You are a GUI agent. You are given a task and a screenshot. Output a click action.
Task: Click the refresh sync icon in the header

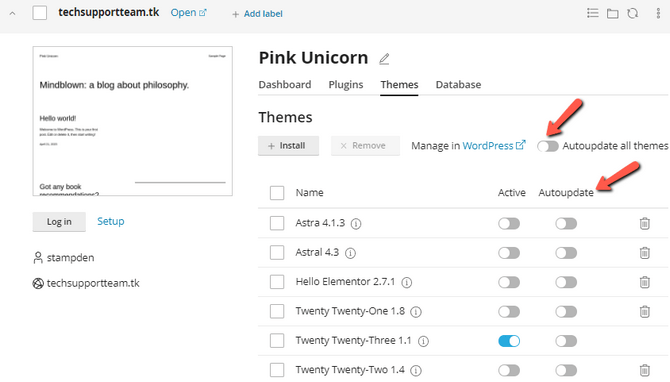pyautogui.click(x=633, y=14)
